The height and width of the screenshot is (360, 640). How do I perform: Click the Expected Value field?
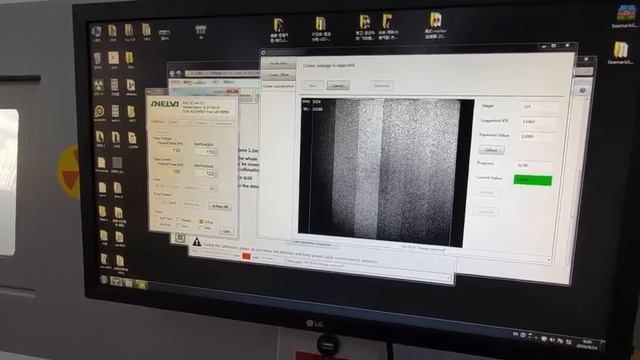pyautogui.click(x=539, y=136)
